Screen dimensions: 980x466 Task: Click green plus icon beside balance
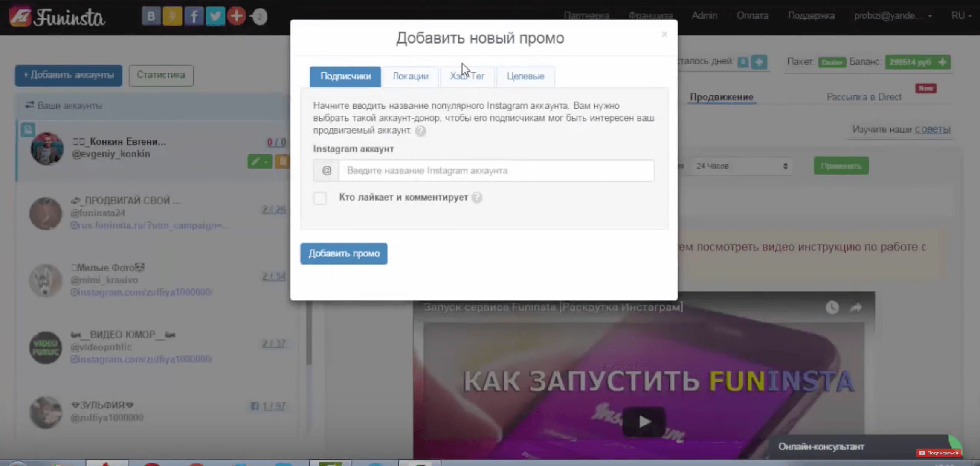click(x=942, y=62)
